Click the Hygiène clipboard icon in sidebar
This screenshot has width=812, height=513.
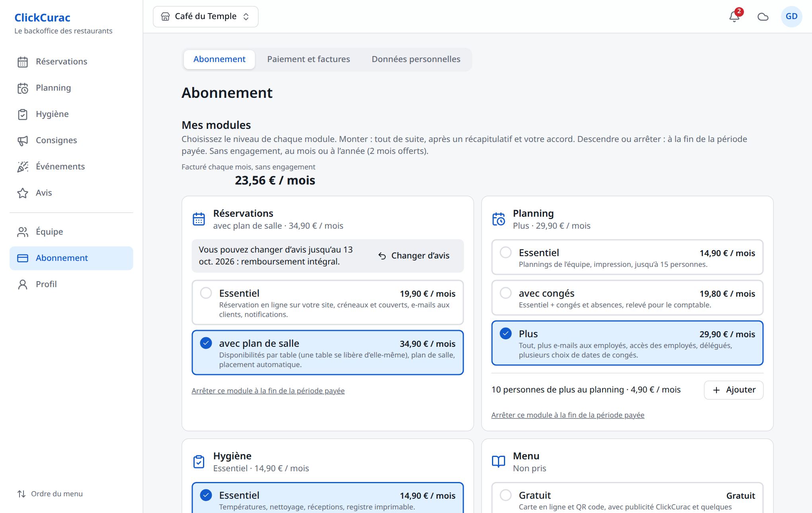(23, 115)
